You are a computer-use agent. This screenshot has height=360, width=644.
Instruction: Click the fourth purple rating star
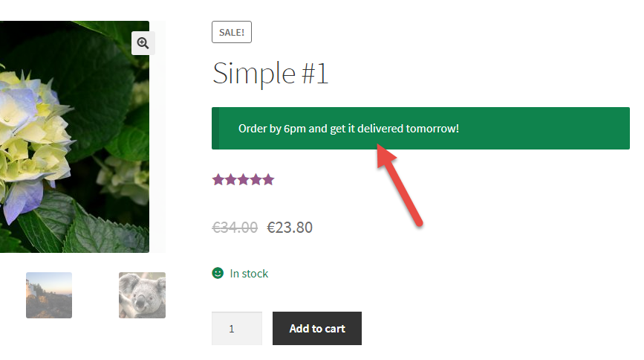[x=256, y=180]
